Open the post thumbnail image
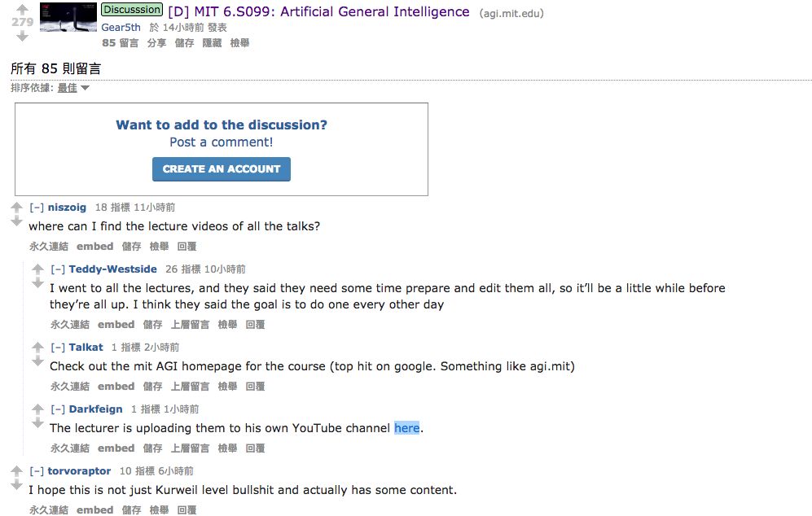The height and width of the screenshot is (516, 812). 68,18
